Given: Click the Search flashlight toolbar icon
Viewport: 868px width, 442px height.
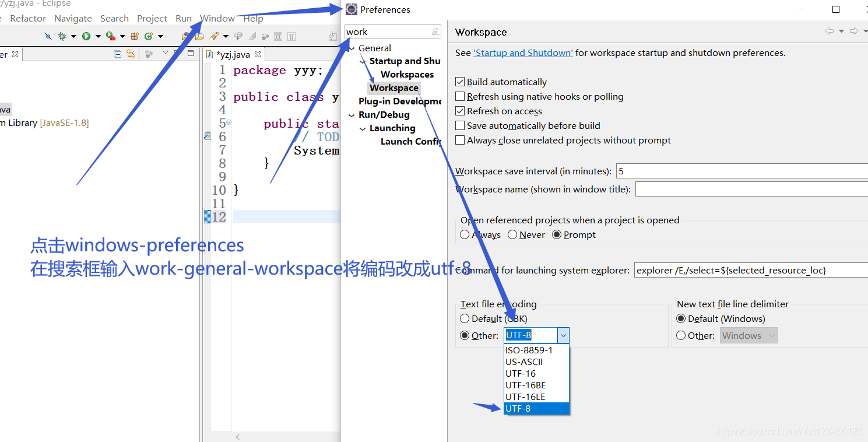Looking at the screenshot, I should point(214,36).
